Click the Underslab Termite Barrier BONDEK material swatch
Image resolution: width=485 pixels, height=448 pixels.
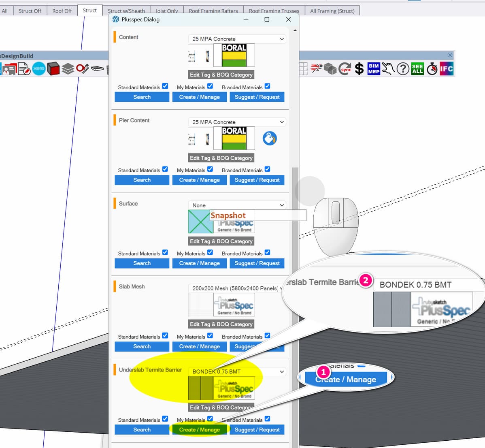click(200, 388)
